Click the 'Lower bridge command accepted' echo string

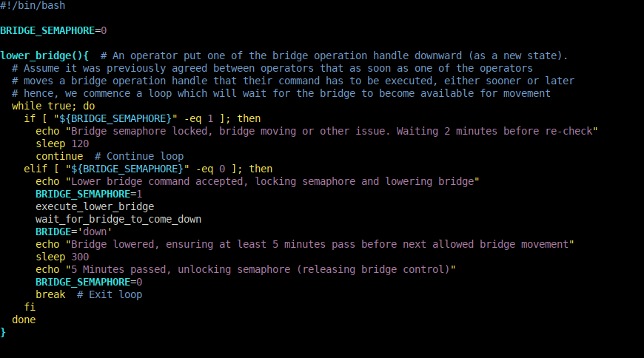point(272,181)
